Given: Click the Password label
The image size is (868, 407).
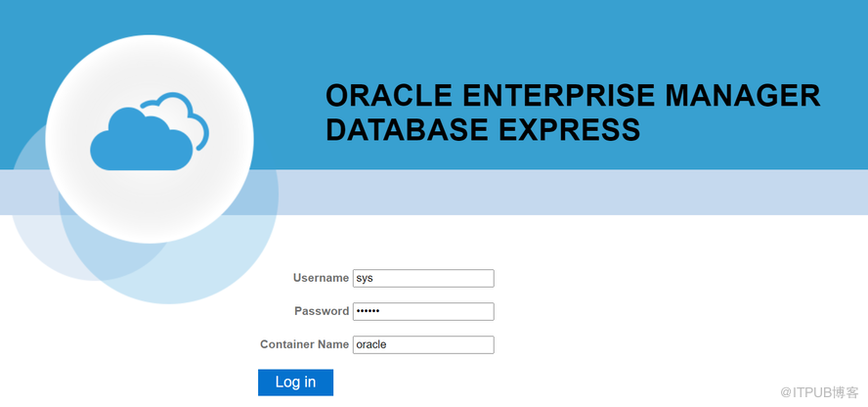Looking at the screenshot, I should point(322,311).
